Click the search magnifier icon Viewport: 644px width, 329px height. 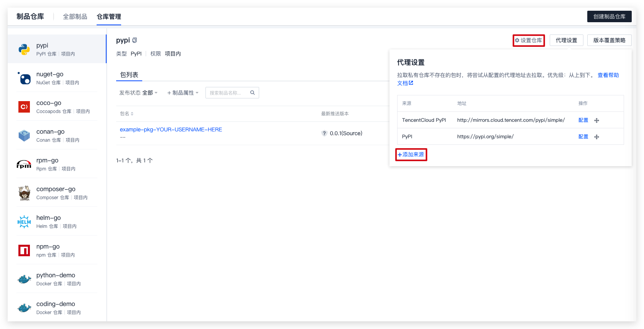253,93
